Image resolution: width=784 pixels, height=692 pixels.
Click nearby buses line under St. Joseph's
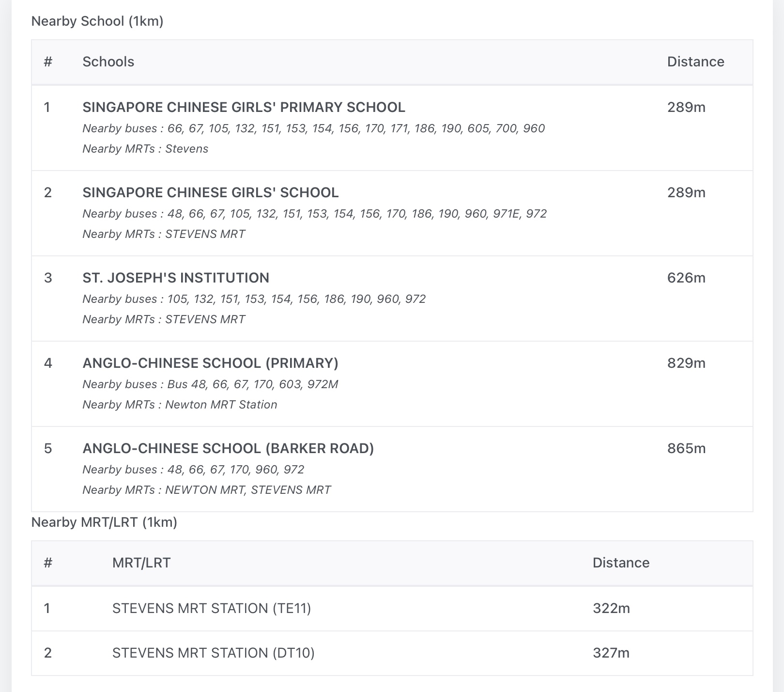pos(254,299)
